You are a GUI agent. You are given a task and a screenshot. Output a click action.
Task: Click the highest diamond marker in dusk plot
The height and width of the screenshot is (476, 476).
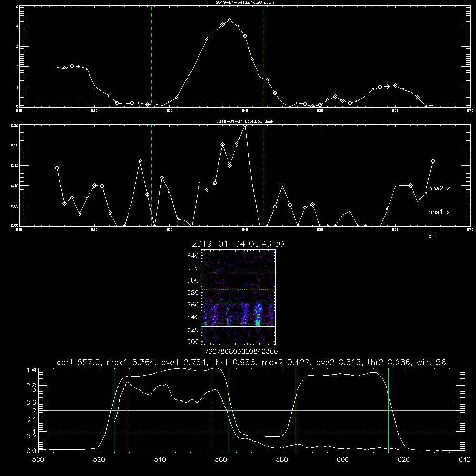pos(245,125)
